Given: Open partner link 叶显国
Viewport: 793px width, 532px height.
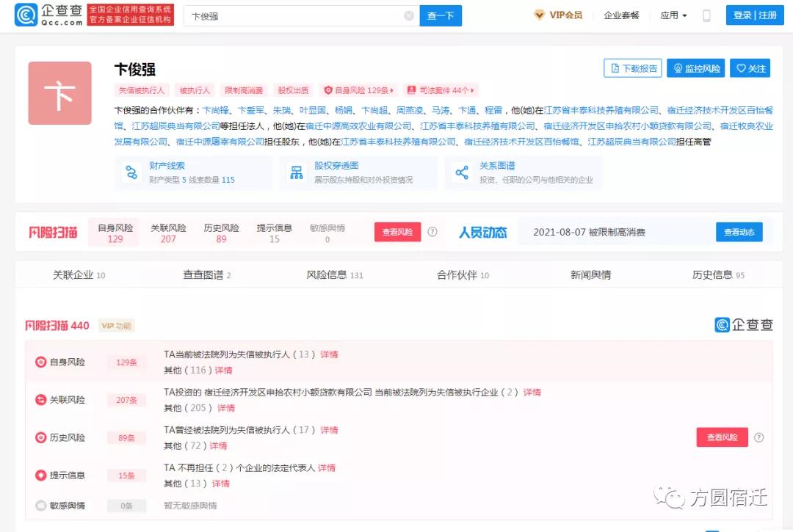Looking at the screenshot, I should pyautogui.click(x=313, y=110).
